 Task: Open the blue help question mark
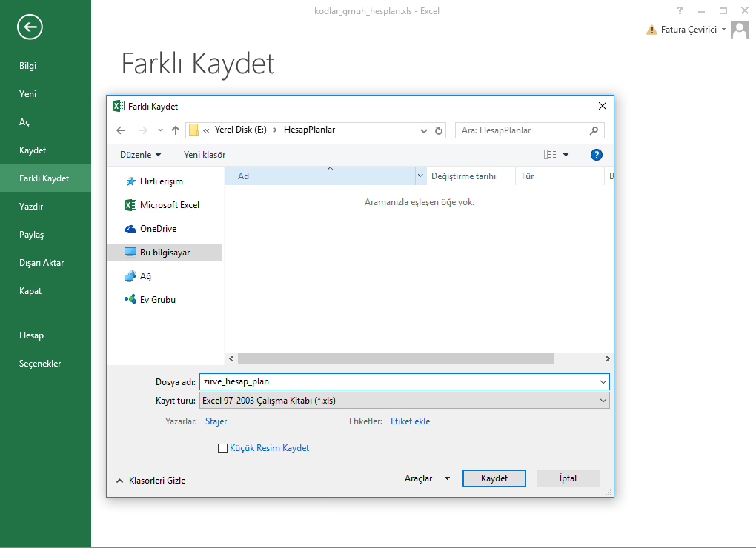pyautogui.click(x=596, y=155)
